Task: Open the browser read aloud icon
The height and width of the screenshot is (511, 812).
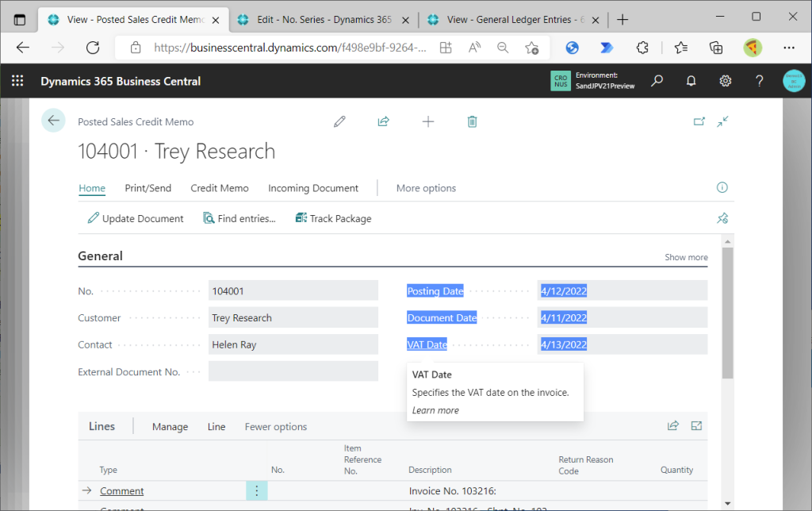Action: [474, 48]
